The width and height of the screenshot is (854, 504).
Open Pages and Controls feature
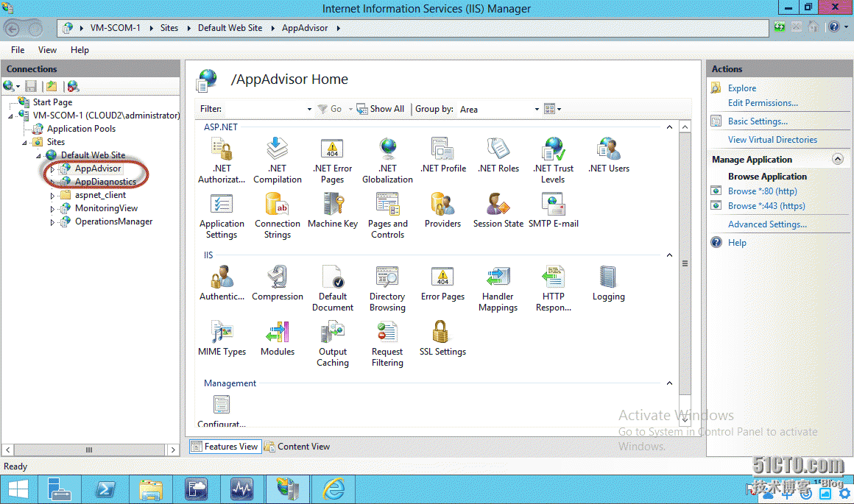[387, 216]
